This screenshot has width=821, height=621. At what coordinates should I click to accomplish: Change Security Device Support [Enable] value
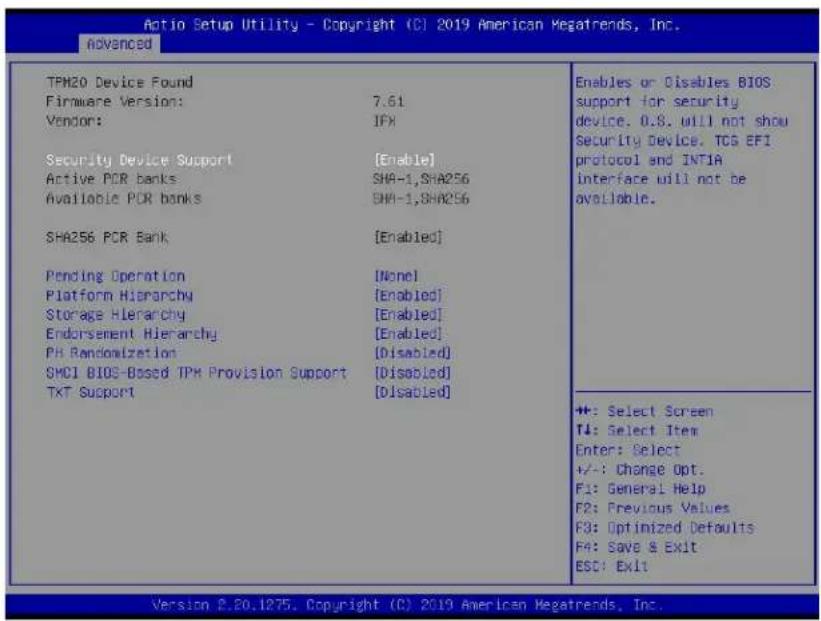(404, 160)
